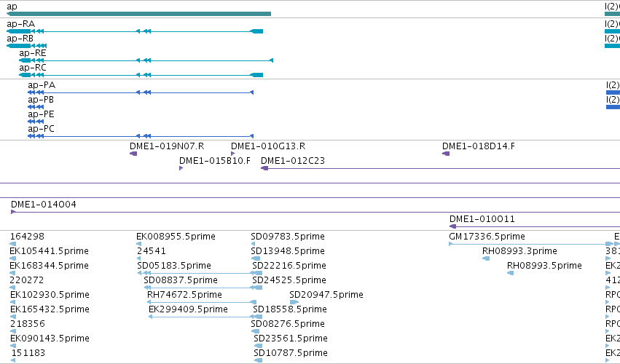Screen dimensions: 620x364
Task: Click EST EK090143.5prime
Action: pyautogui.click(x=12, y=346)
